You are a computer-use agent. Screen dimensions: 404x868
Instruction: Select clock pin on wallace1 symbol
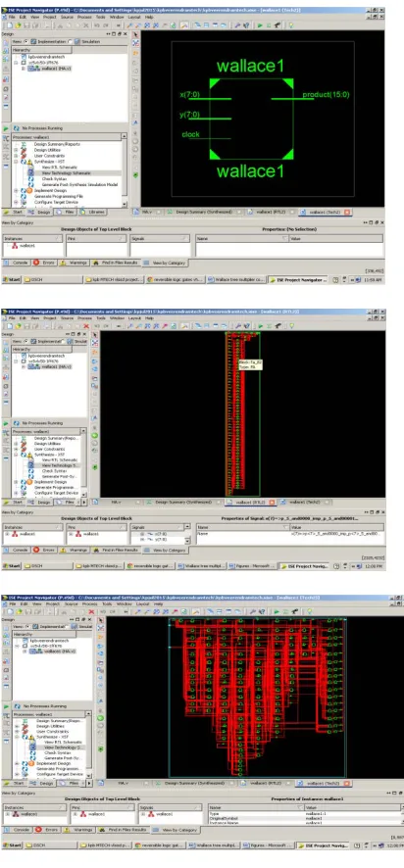190,134
